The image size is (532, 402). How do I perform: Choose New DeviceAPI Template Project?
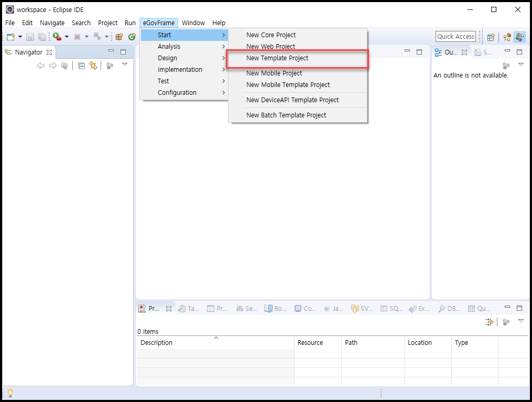[x=298, y=100]
